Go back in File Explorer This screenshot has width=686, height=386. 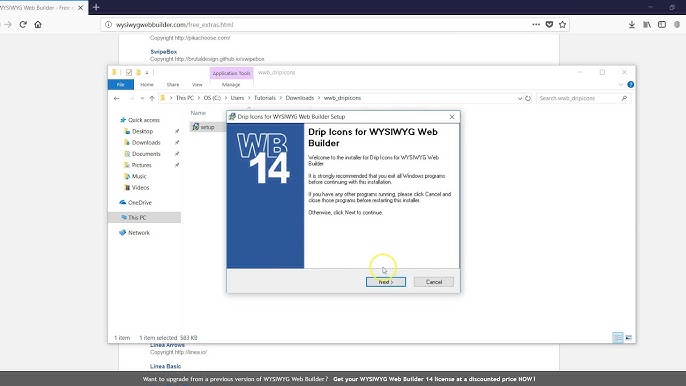click(x=116, y=98)
